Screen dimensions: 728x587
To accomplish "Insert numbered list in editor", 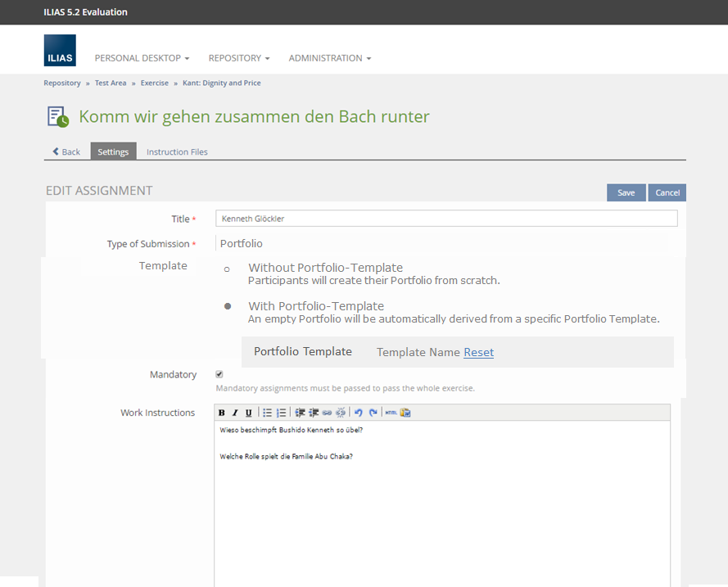I will (281, 413).
